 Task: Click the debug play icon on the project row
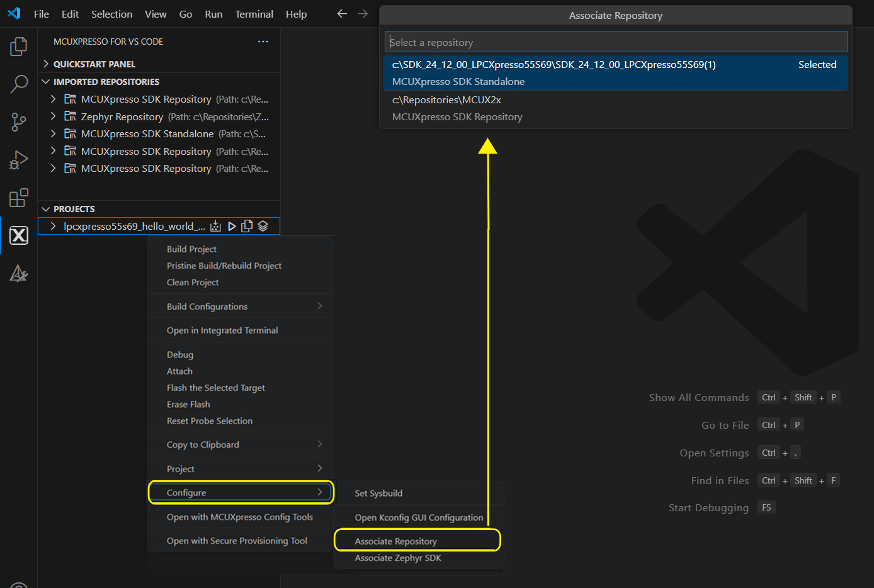[x=232, y=226]
